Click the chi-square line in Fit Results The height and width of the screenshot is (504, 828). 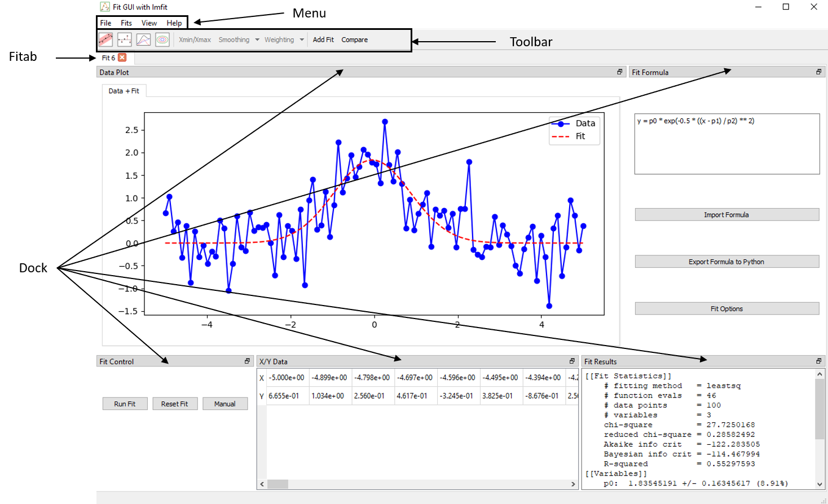[x=679, y=425]
